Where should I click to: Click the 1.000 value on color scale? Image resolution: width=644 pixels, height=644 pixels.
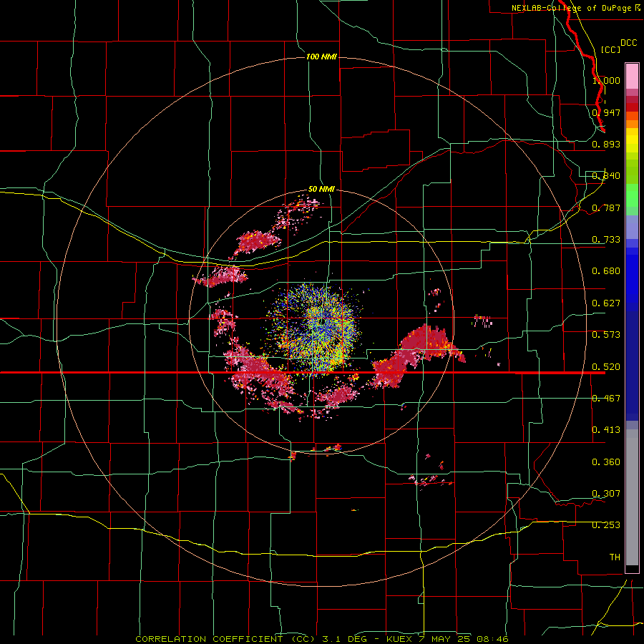pos(606,80)
